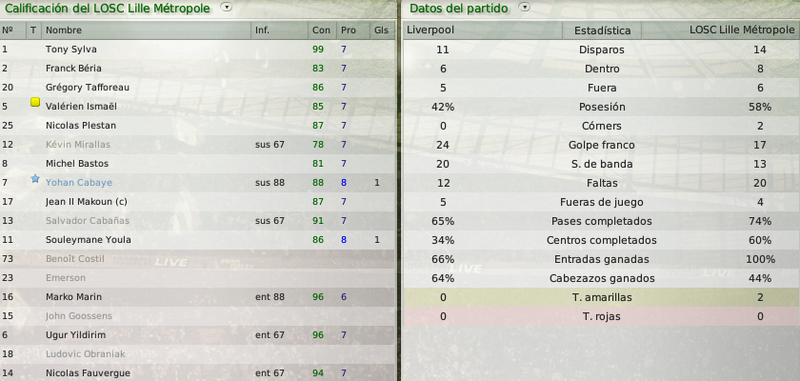The width and height of the screenshot is (800, 381).
Task: Open Nicolas Fauvergue's player row
Action: coord(197,373)
